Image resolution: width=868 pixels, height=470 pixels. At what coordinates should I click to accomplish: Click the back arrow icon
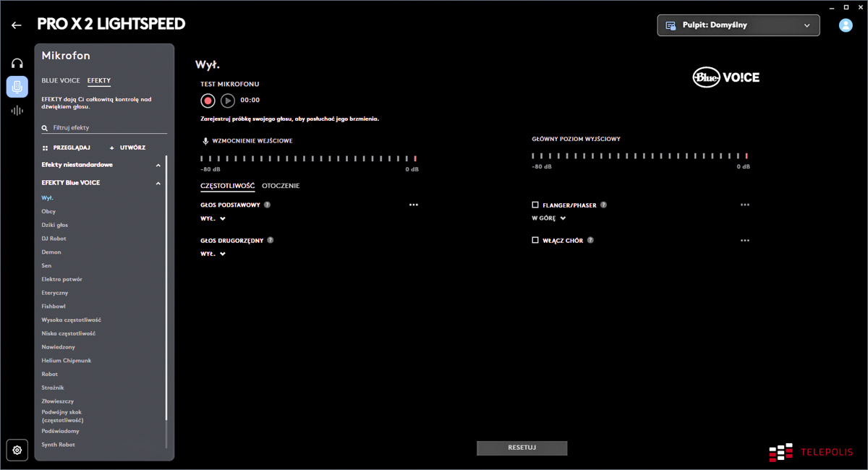click(17, 25)
